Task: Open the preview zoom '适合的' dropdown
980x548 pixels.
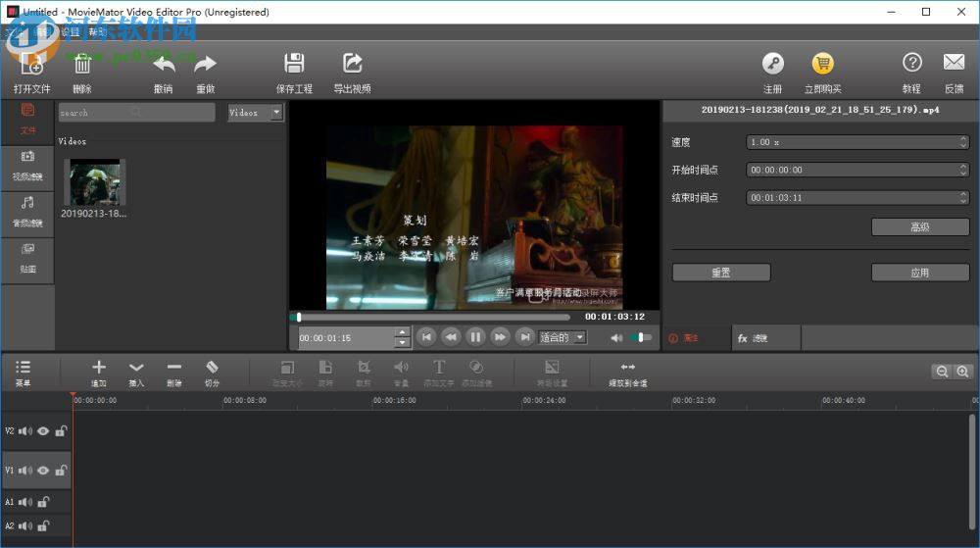Action: point(562,337)
